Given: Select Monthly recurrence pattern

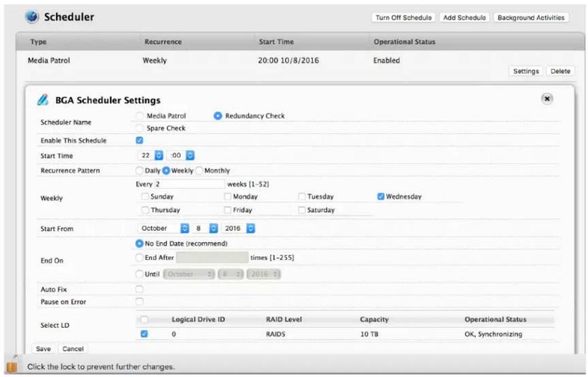Looking at the screenshot, I should pos(200,170).
